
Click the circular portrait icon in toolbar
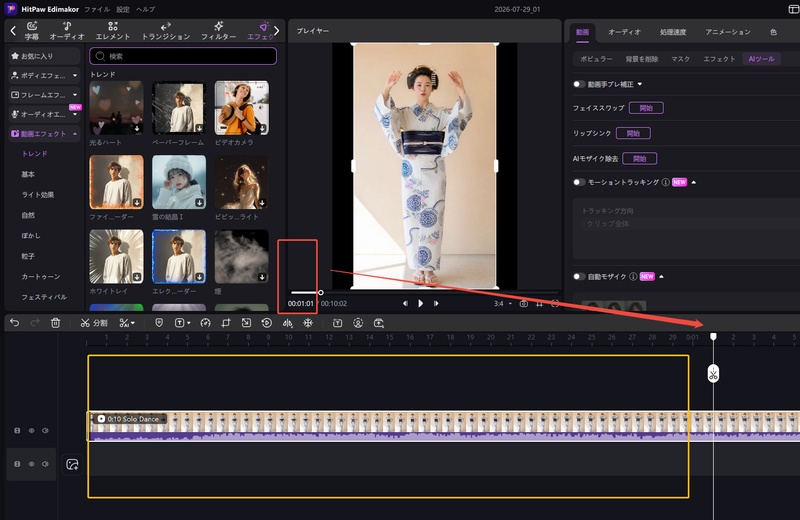[x=358, y=323]
